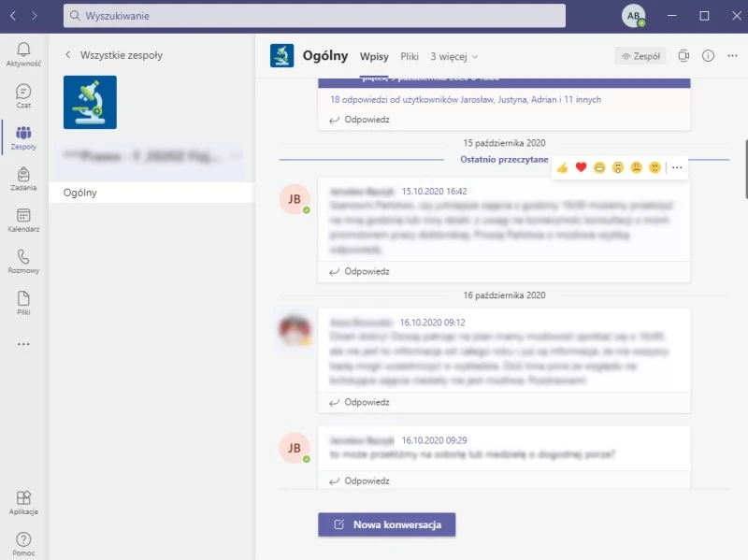React with the heart emoji
The height and width of the screenshot is (560, 748).
581,167
